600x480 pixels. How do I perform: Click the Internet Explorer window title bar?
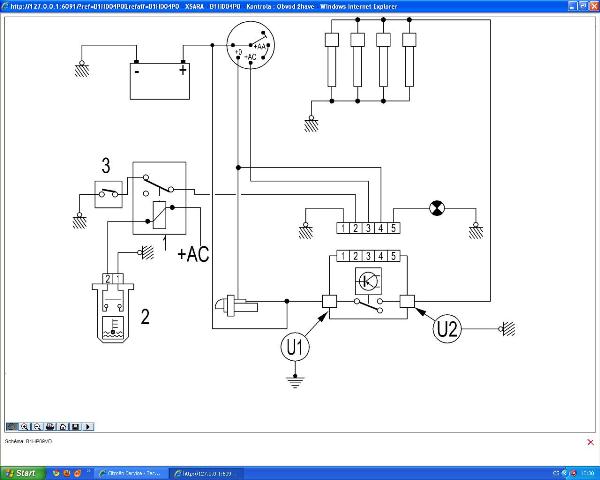point(300,5)
